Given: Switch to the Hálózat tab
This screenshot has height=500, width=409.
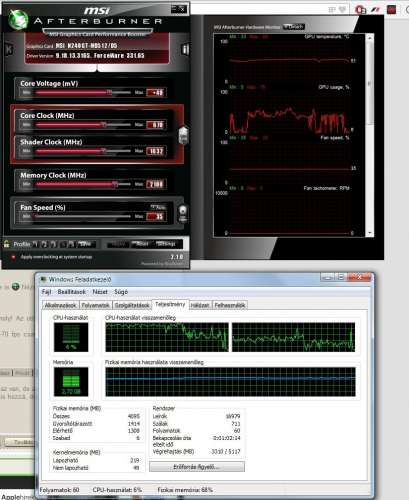Looking at the screenshot, I should [200, 305].
